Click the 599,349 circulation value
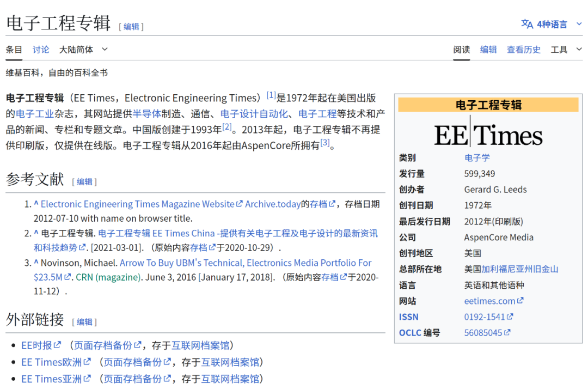The image size is (588, 389). point(479,174)
